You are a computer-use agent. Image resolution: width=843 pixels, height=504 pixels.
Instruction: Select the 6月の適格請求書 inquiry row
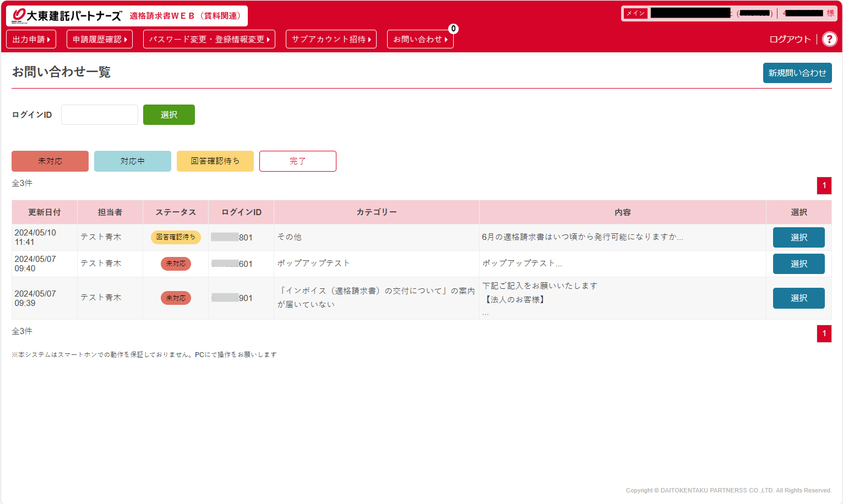click(x=799, y=237)
